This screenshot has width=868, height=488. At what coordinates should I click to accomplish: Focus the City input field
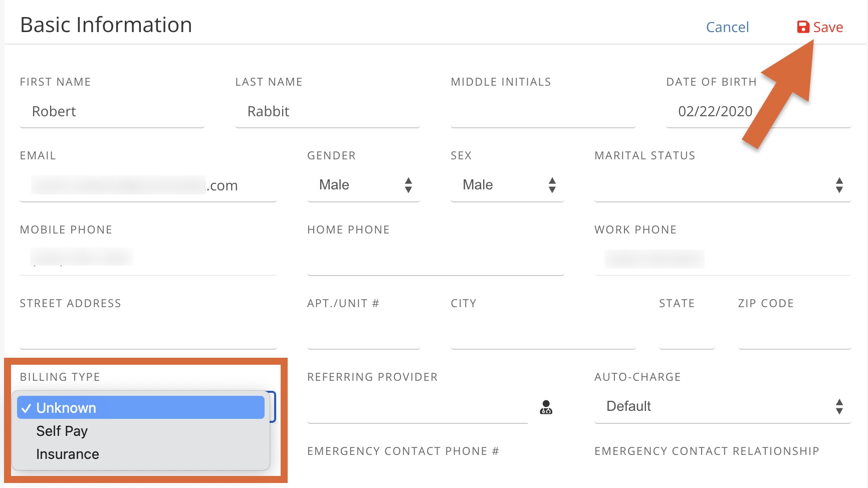pyautogui.click(x=543, y=333)
